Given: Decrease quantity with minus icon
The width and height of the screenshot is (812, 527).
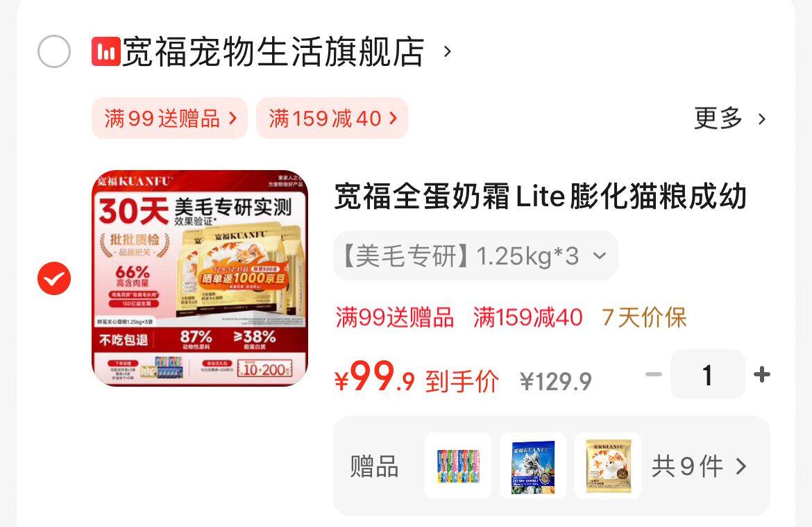Looking at the screenshot, I should pos(654,374).
